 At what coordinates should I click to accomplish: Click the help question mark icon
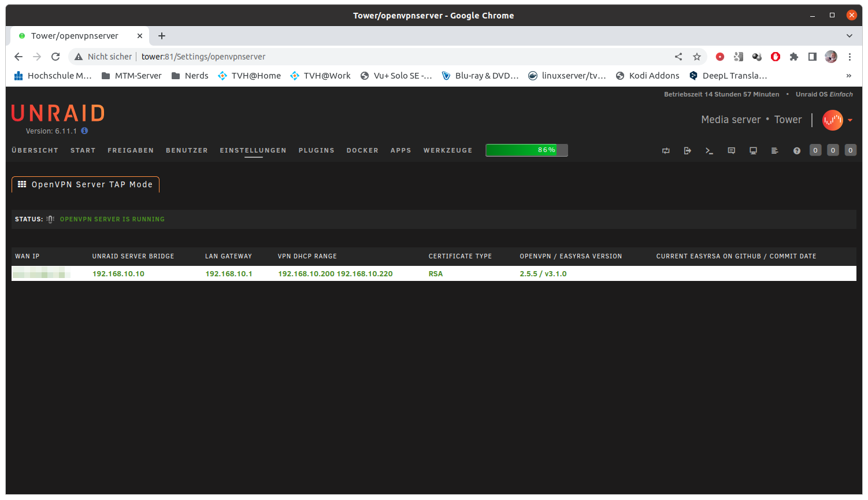click(797, 151)
